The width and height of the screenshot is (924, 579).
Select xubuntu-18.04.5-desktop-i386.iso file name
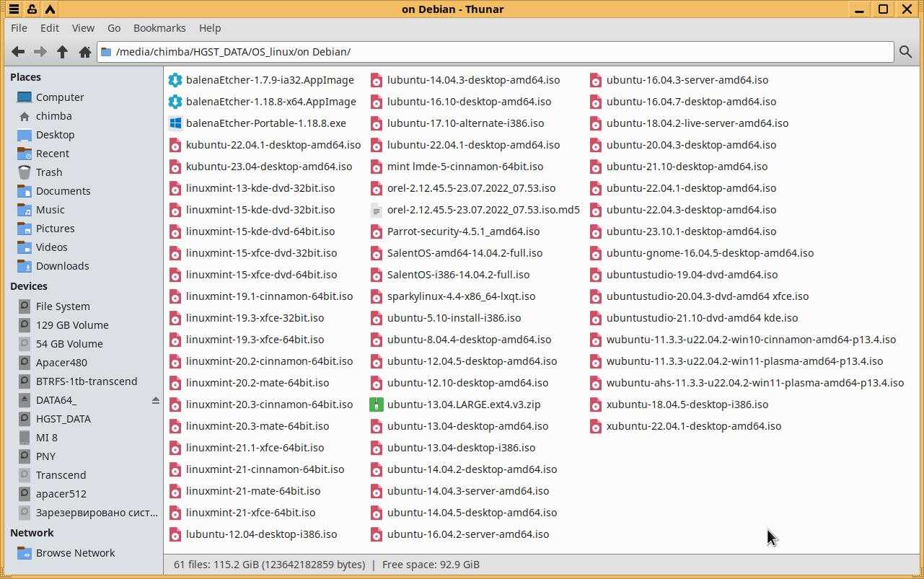pos(687,405)
